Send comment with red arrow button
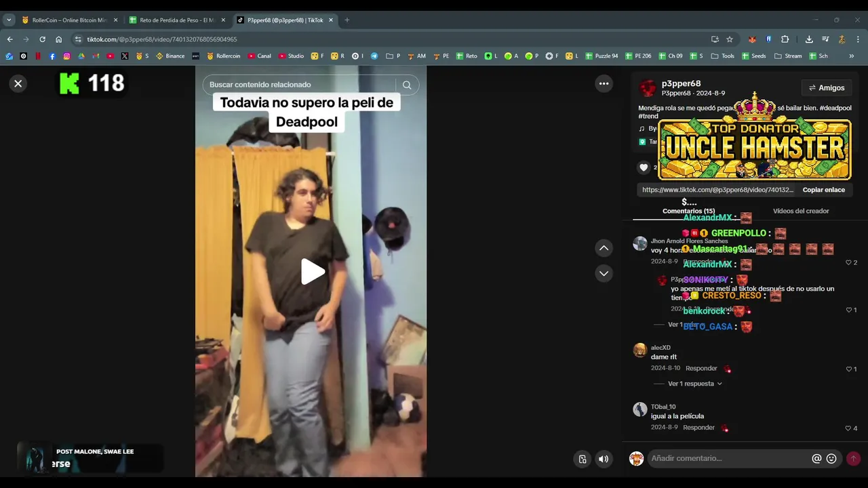 (853, 459)
